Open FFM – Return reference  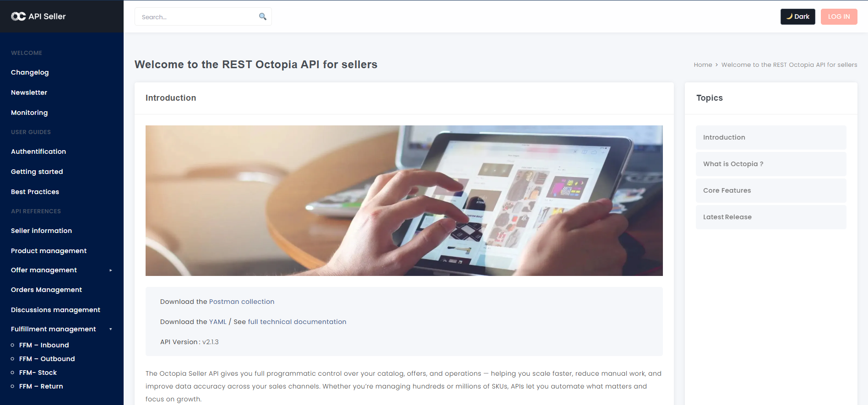pos(41,386)
